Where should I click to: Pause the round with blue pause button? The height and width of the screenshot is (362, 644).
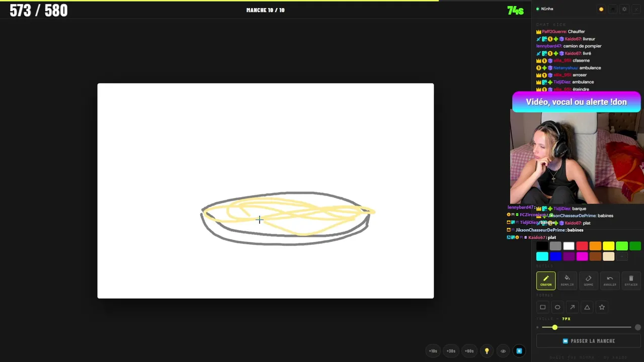(519, 351)
